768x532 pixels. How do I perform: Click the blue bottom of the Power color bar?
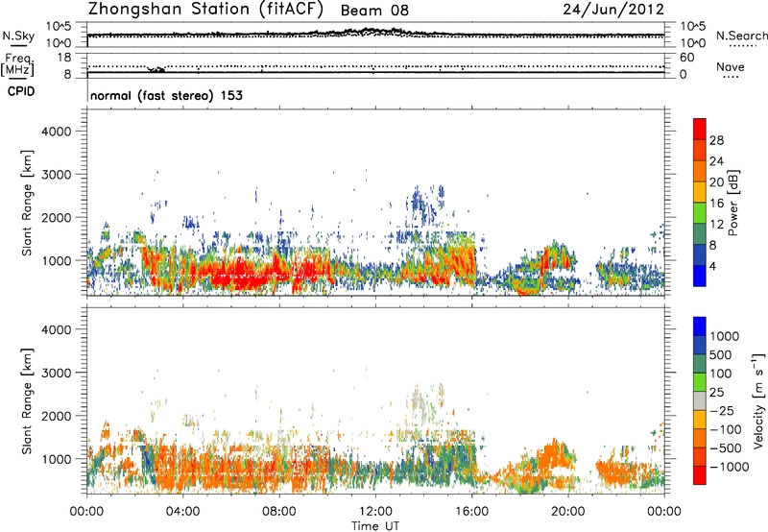700,276
